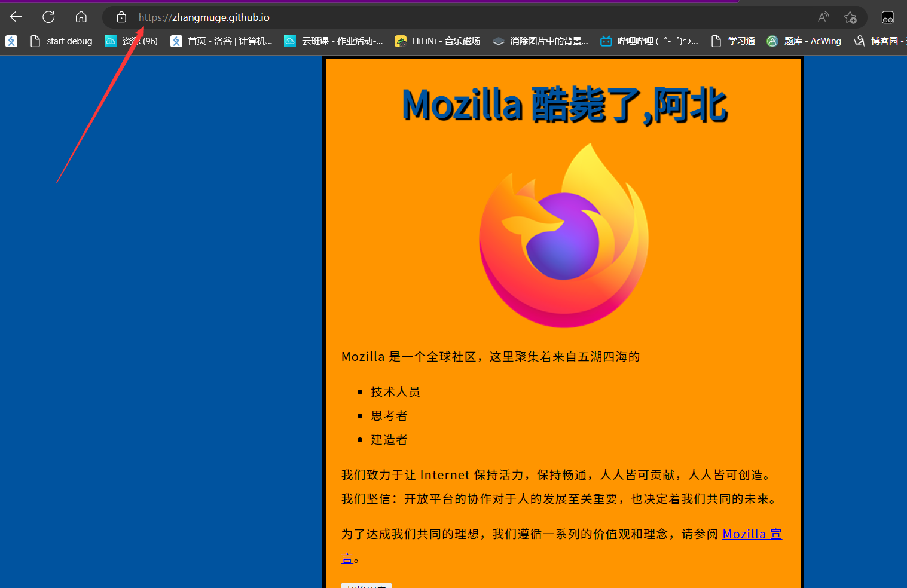Click the list item 思考者

point(389,416)
